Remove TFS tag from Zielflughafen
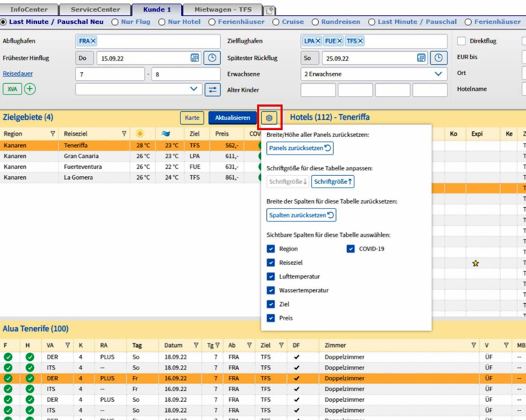Image resolution: width=526 pixels, height=420 pixels. click(x=360, y=41)
